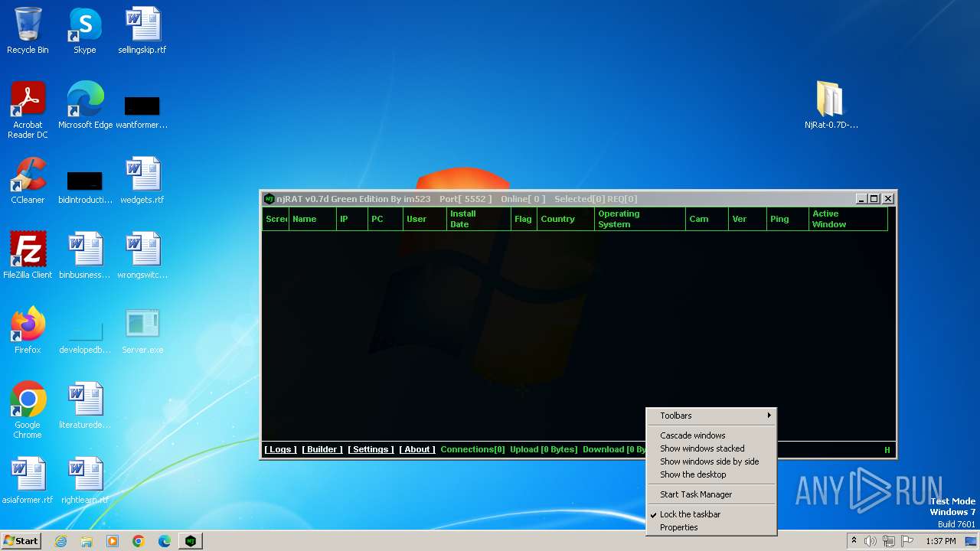This screenshot has width=980, height=551.
Task: Select the wedgets.rtf document
Action: (142, 180)
